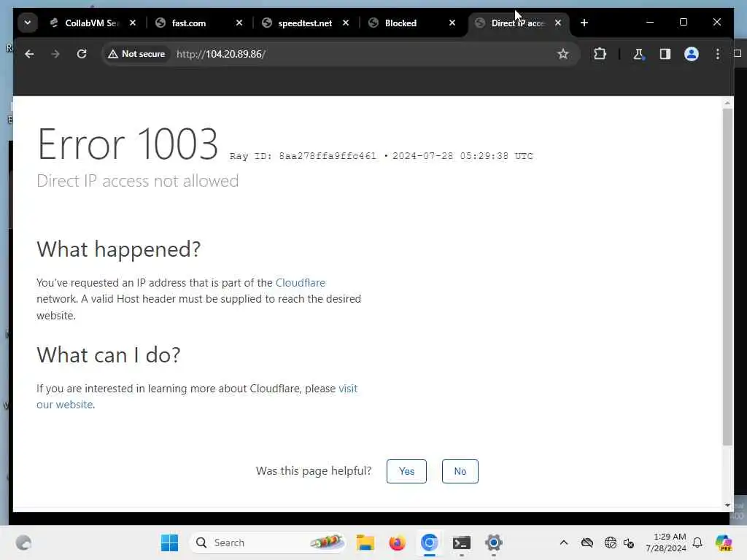Click 'Direct IP access not allowed' subtitle
747x560 pixels.
[x=138, y=181]
